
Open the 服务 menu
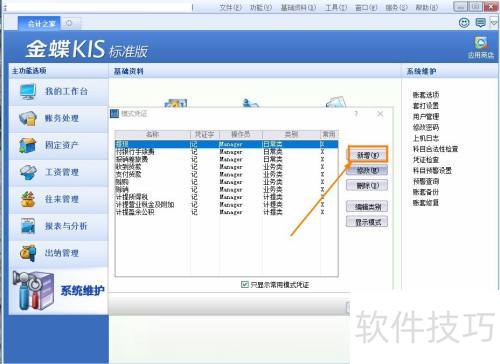click(x=396, y=7)
